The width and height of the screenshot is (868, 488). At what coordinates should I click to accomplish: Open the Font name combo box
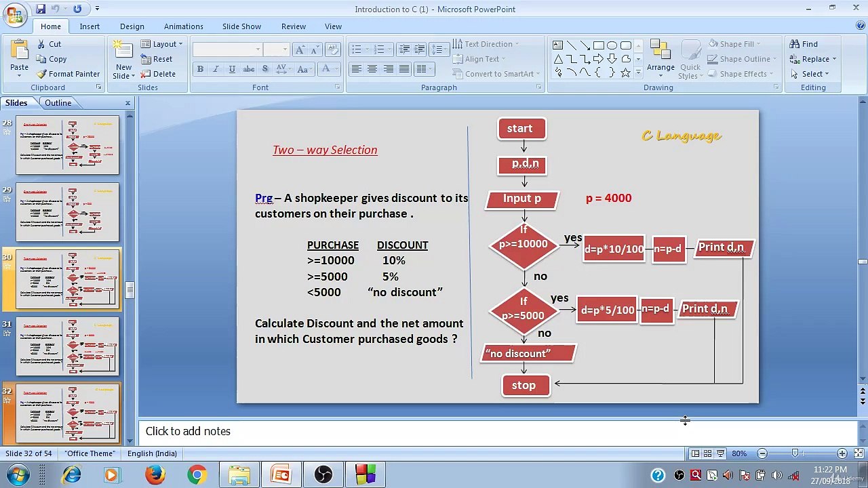[x=227, y=49]
